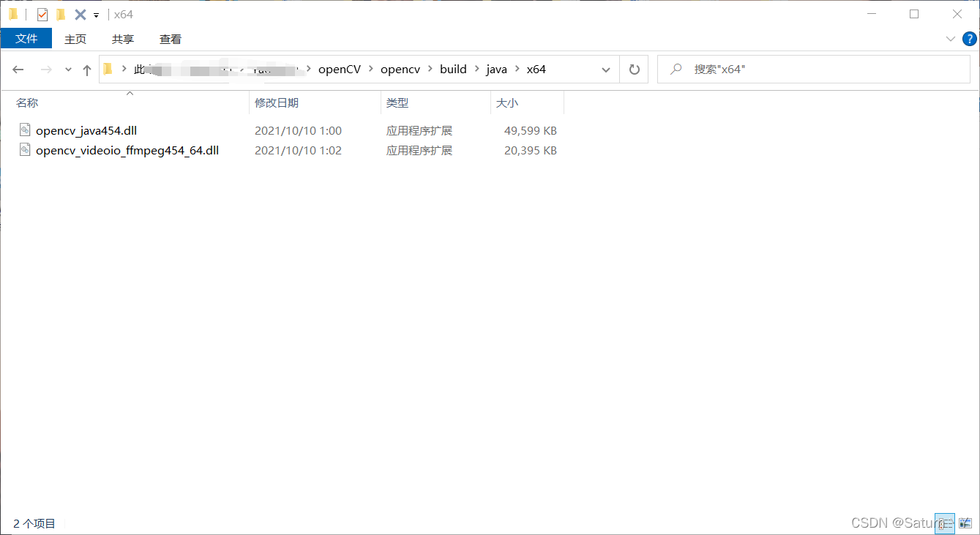Open the 文件 menu
This screenshot has height=535, width=980.
[26, 39]
